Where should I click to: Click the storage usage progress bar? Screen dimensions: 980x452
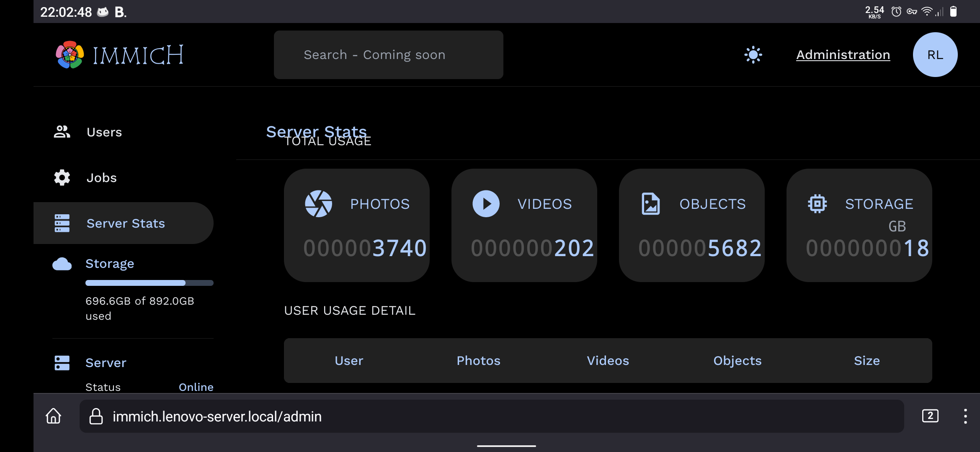coord(149,283)
